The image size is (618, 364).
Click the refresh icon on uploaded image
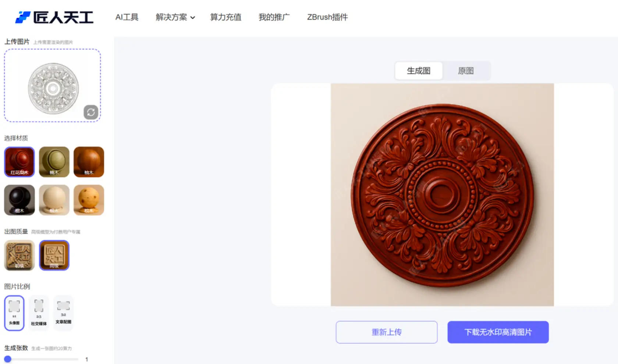coord(91,112)
